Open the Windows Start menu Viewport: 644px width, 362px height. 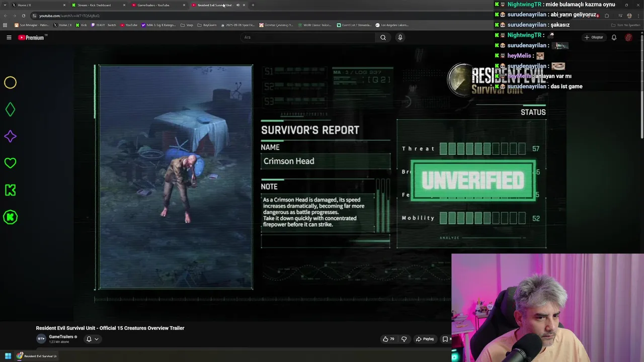pos(8,356)
